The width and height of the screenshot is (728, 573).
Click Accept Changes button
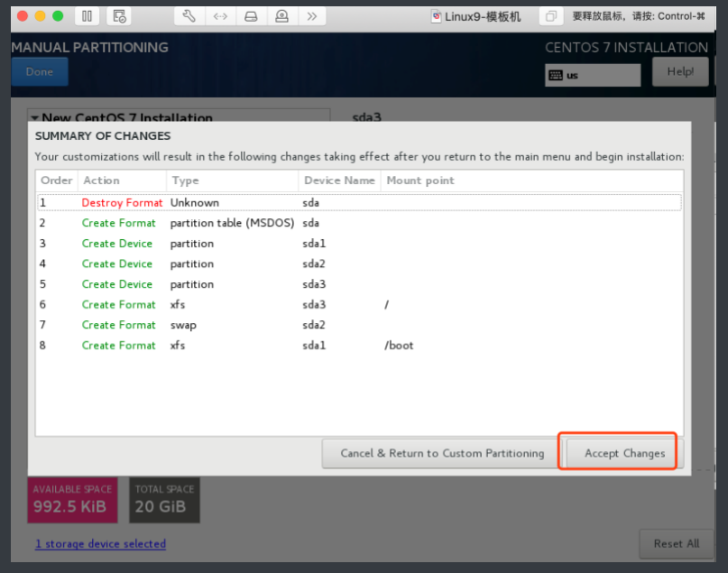click(x=624, y=453)
